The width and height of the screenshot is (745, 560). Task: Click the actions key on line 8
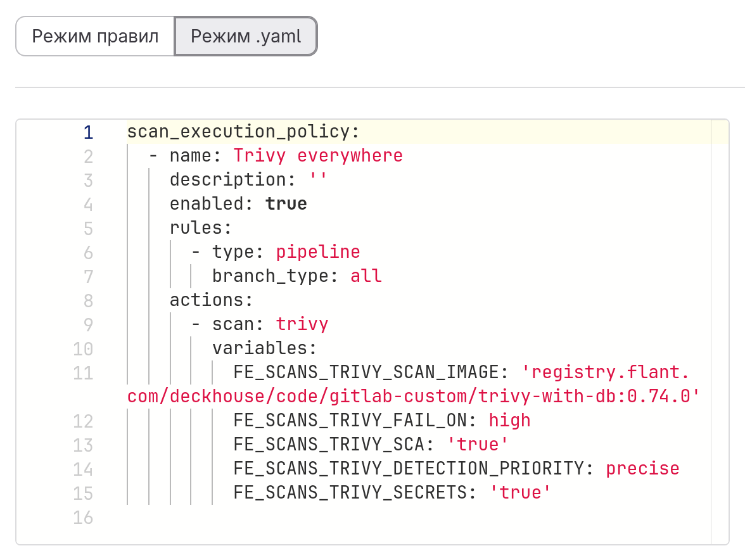[x=207, y=300]
